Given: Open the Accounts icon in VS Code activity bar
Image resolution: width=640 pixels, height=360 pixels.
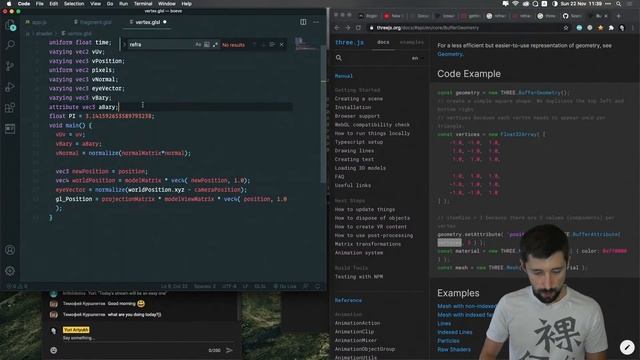Looking at the screenshot, I should point(10,250).
